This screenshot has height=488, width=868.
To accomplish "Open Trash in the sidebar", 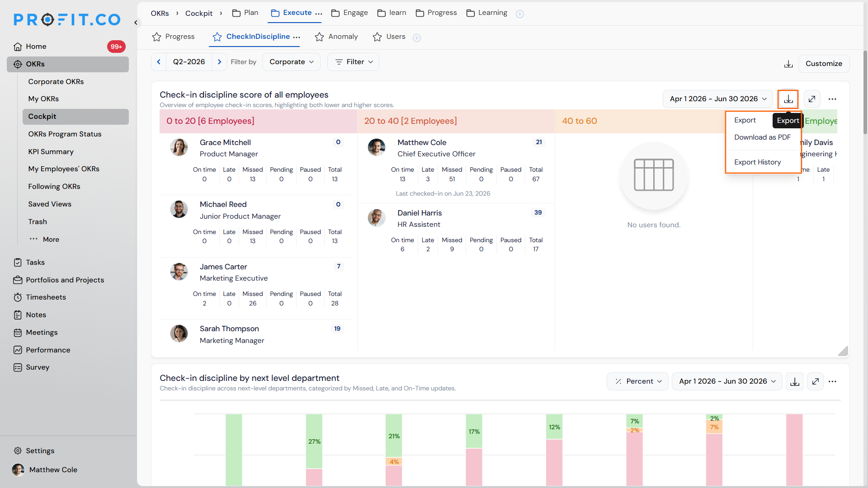I will (38, 222).
